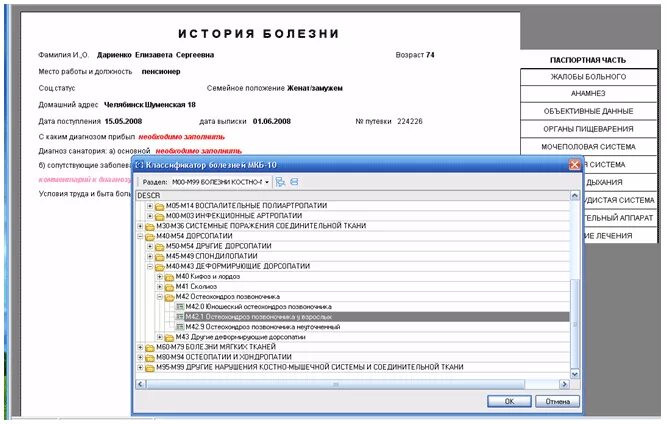
Task: Open МОЧЕПОЛОВАЯ СИСТЕМА tab
Action: (588, 147)
